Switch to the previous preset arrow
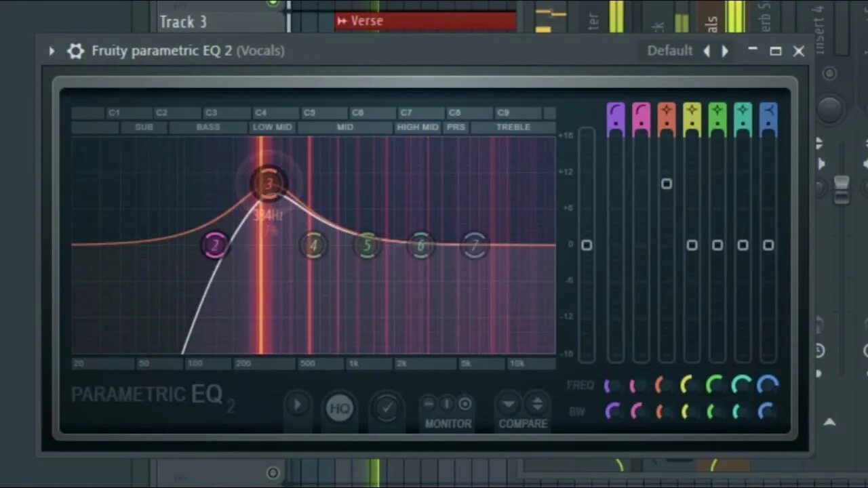868x488 pixels. 707,51
